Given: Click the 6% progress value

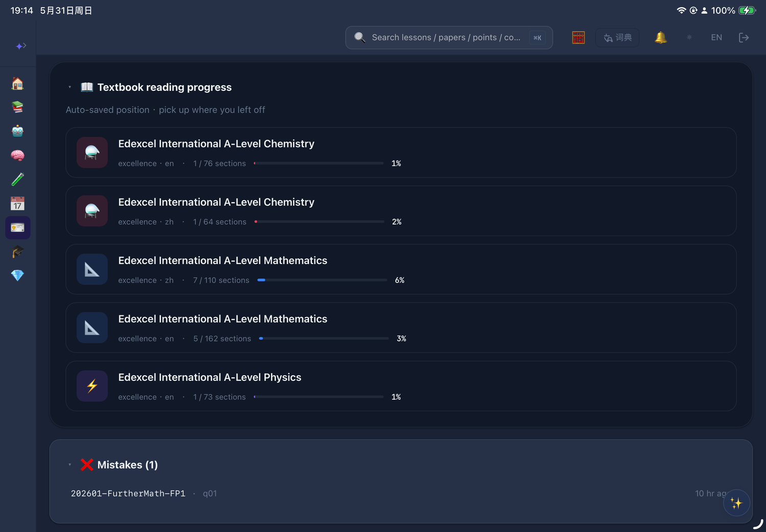Looking at the screenshot, I should 400,280.
